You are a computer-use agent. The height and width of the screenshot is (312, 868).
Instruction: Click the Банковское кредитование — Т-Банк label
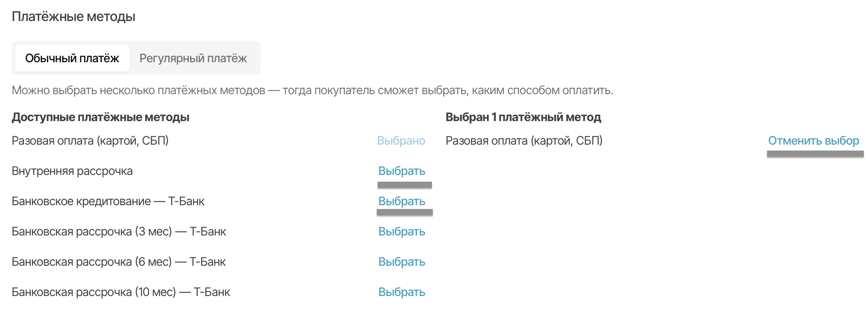pos(108,201)
